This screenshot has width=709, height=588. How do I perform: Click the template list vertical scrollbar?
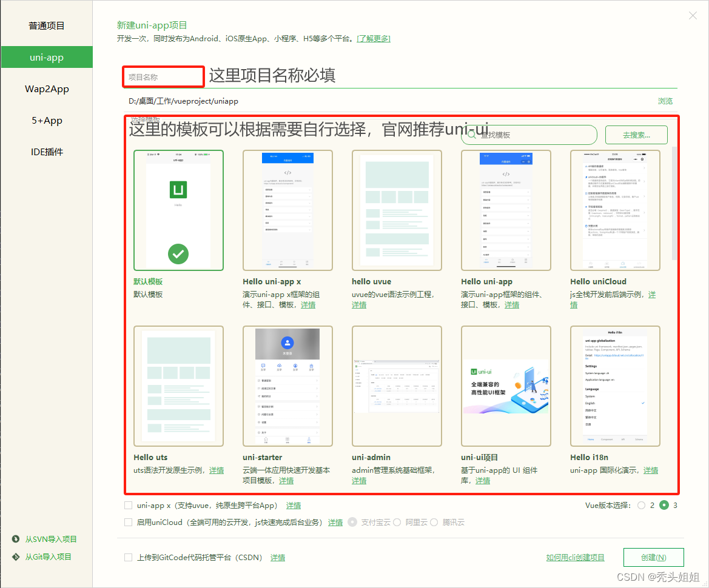[674, 204]
